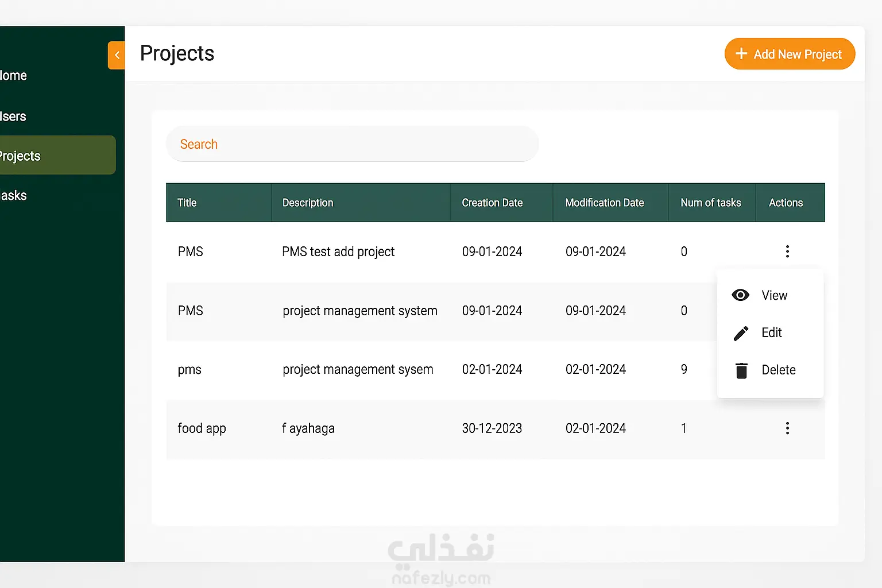Click the eye icon beside View
This screenshot has height=588, width=882.
pyautogui.click(x=741, y=295)
